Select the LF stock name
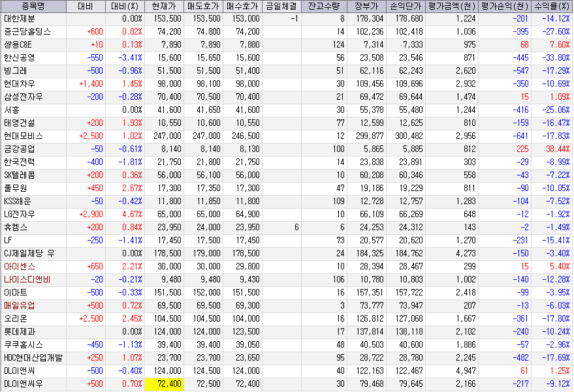 [x=8, y=241]
